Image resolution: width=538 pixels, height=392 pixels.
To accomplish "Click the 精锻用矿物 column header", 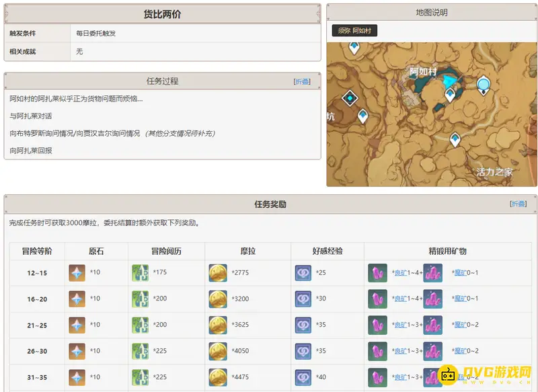I will 447,251.
